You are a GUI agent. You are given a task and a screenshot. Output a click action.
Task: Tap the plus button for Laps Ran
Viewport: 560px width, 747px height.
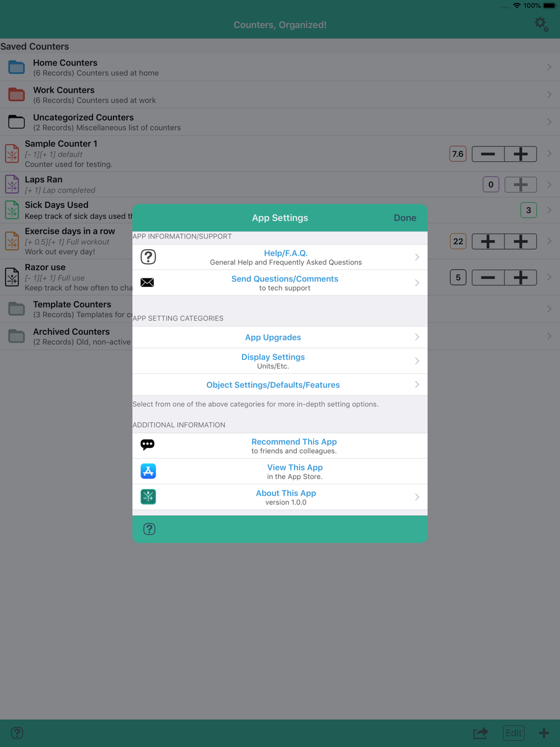click(521, 185)
